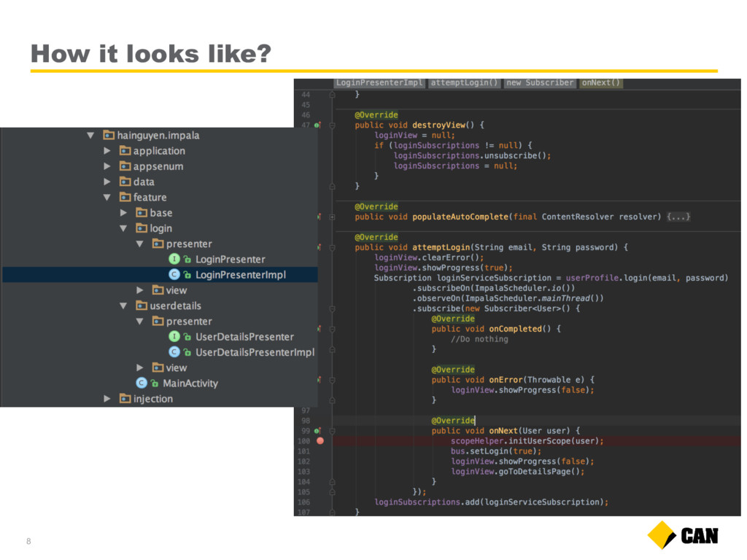Collapse the presenter folder under login
This screenshot has height=560, width=747.
[x=139, y=244]
